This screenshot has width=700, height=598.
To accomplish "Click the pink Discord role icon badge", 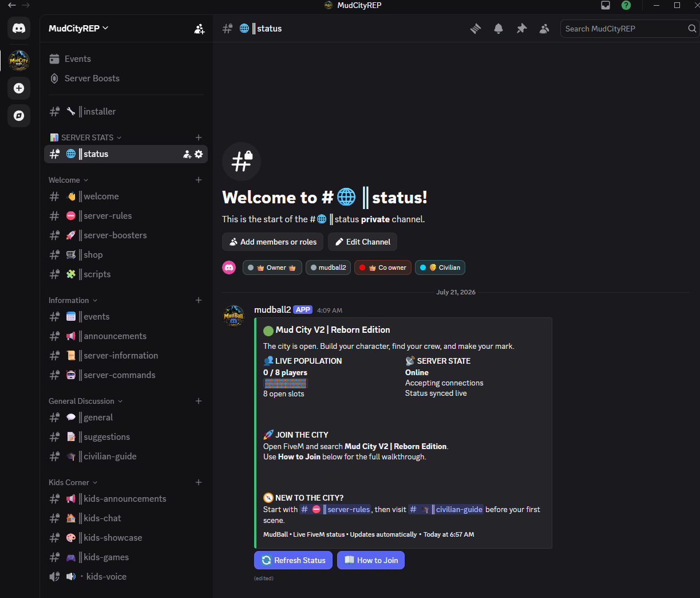I will [x=229, y=267].
